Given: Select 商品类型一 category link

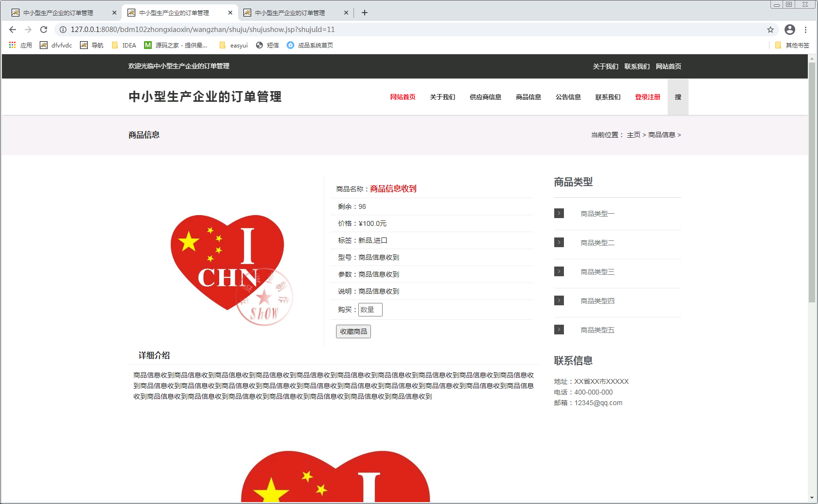Looking at the screenshot, I should pyautogui.click(x=597, y=214).
